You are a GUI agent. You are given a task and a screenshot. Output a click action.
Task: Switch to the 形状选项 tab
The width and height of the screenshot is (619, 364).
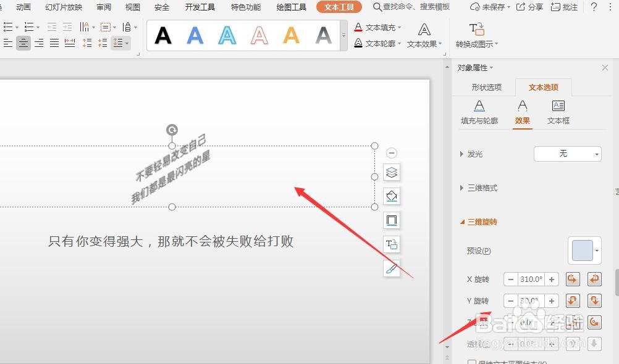[x=486, y=87]
